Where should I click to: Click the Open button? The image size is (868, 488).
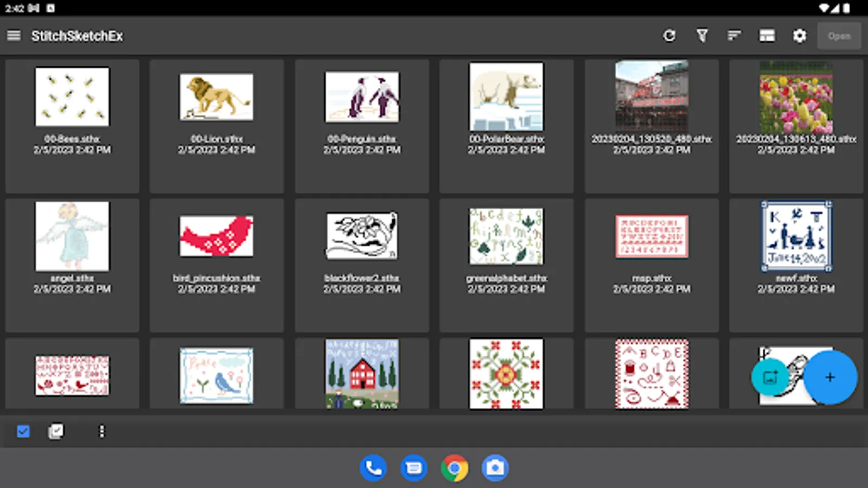(839, 36)
